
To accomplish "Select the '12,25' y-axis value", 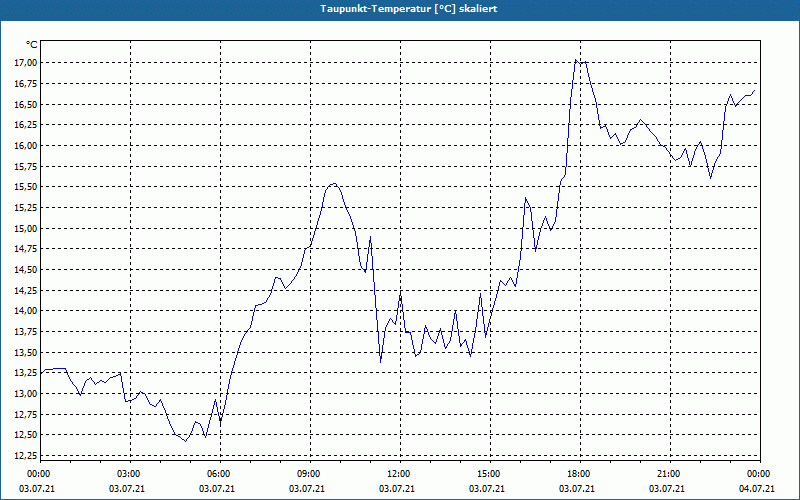I will tap(28, 456).
